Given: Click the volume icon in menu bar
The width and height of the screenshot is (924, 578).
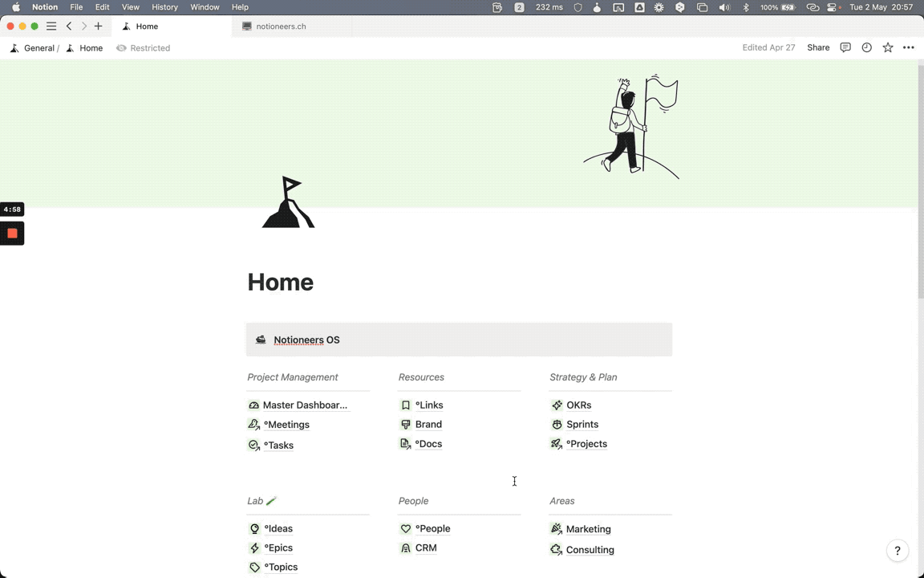Looking at the screenshot, I should 724,7.
